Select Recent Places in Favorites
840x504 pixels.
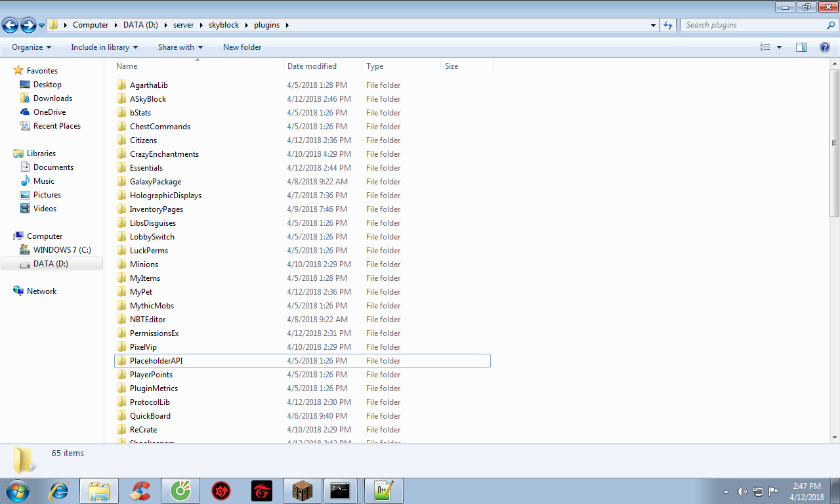[57, 126]
